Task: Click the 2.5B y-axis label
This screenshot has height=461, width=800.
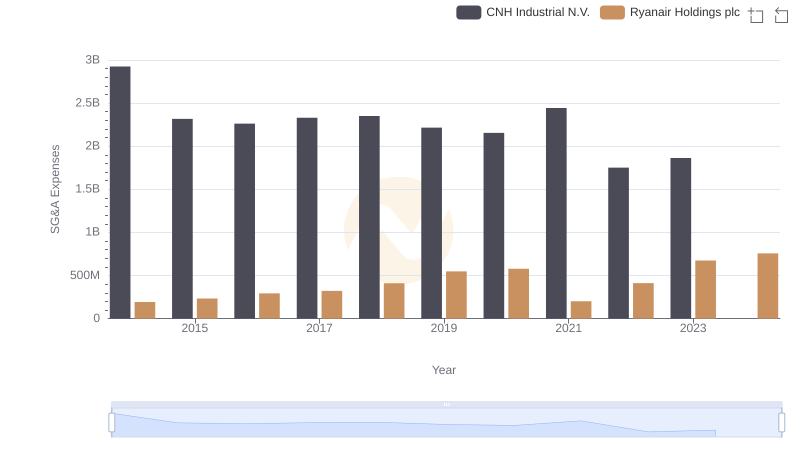Action: pyautogui.click(x=88, y=103)
